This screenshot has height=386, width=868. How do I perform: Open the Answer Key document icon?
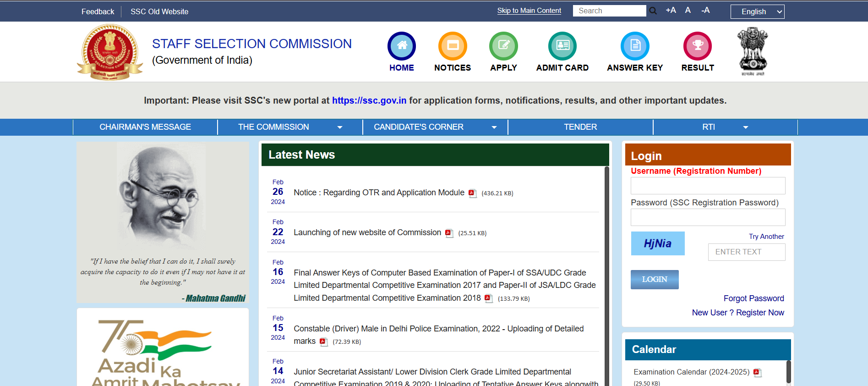[x=634, y=46]
